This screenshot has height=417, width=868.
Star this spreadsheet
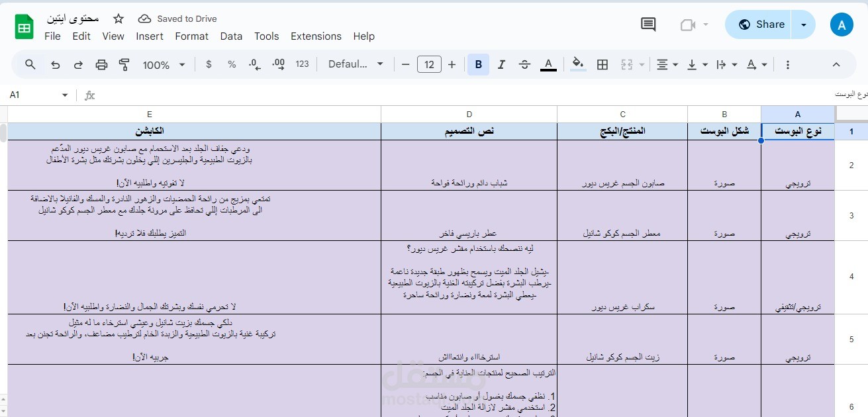[119, 19]
